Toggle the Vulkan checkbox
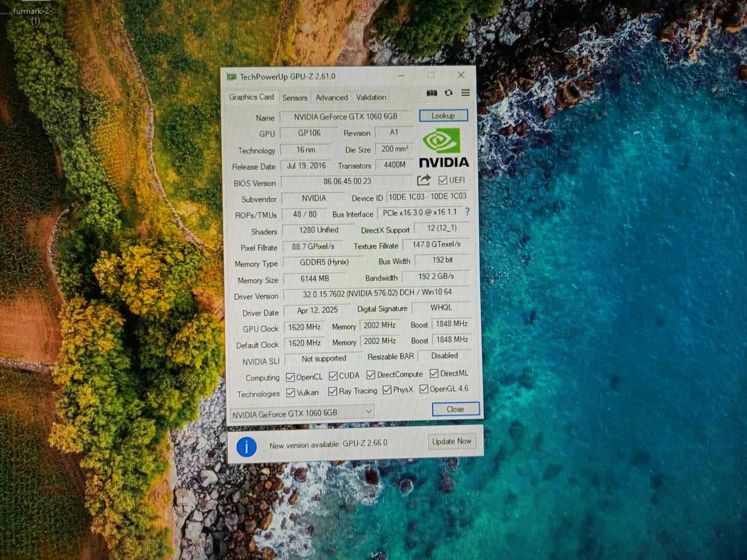Viewport: 747px width, 560px height. coord(290,392)
